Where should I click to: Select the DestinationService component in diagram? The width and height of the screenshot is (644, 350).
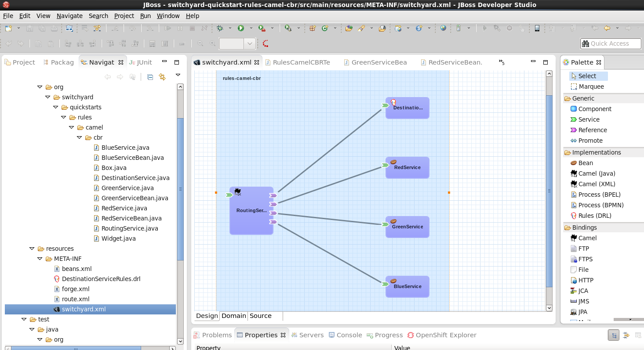408,108
